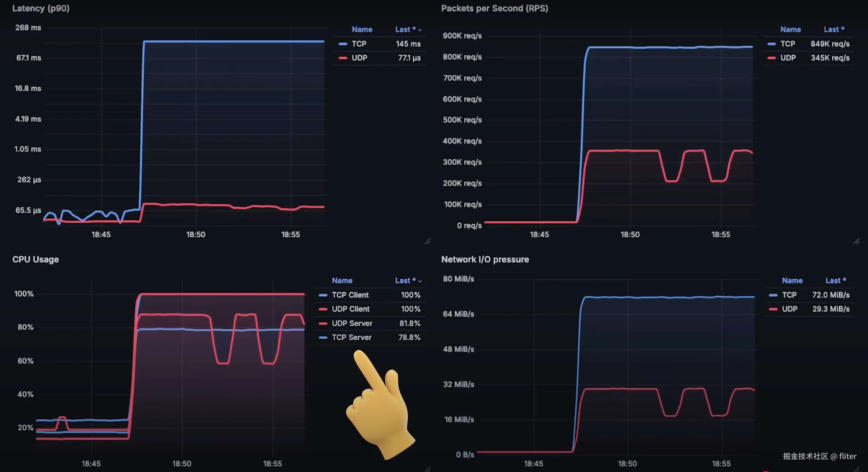Select TCP entry in Network I/O legend
The height and width of the screenshot is (472, 868).
789,295
